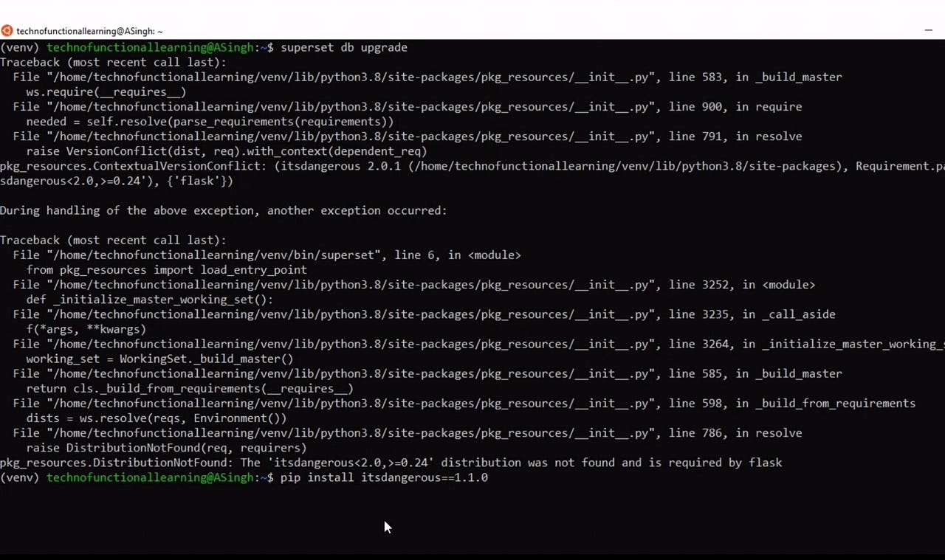Click the pip install itsdangerous==1.1.0 command

pos(384,477)
